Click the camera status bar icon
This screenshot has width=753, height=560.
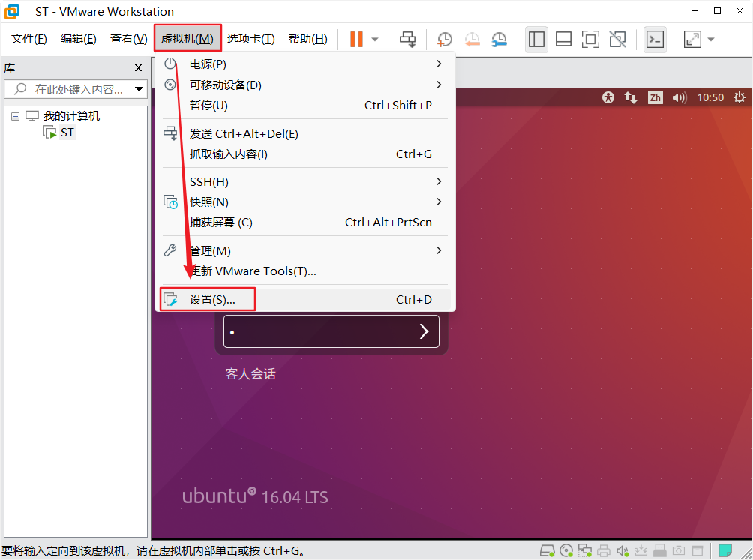[x=679, y=550]
